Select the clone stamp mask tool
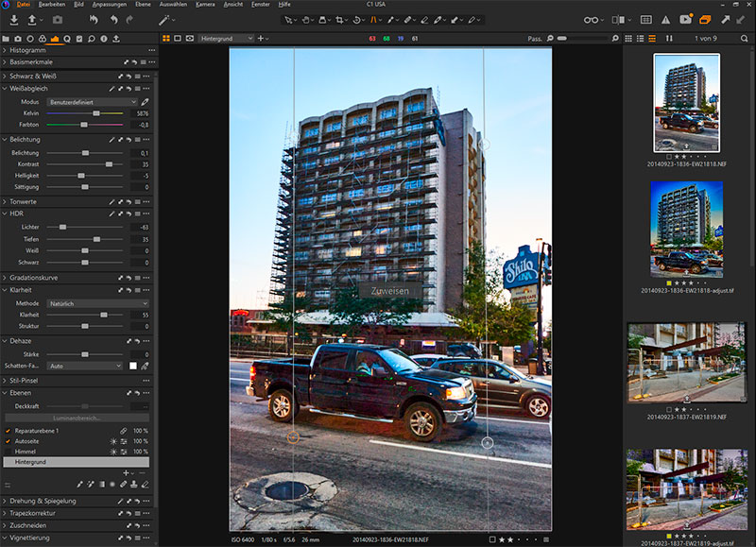The height and width of the screenshot is (547, 756). (134, 485)
